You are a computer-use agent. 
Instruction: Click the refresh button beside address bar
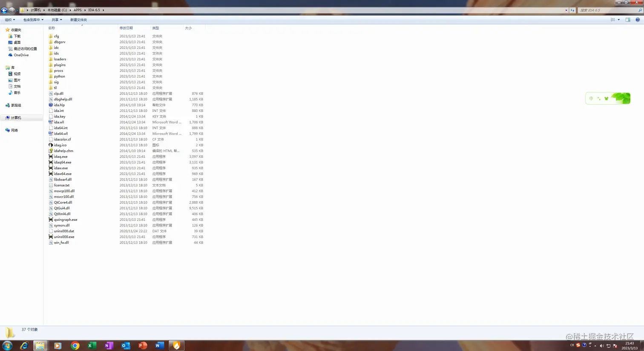(572, 10)
